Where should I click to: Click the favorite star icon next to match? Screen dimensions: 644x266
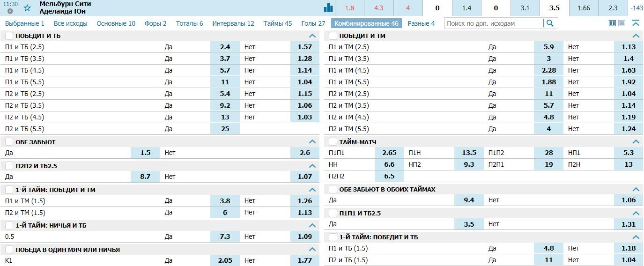click(x=27, y=8)
